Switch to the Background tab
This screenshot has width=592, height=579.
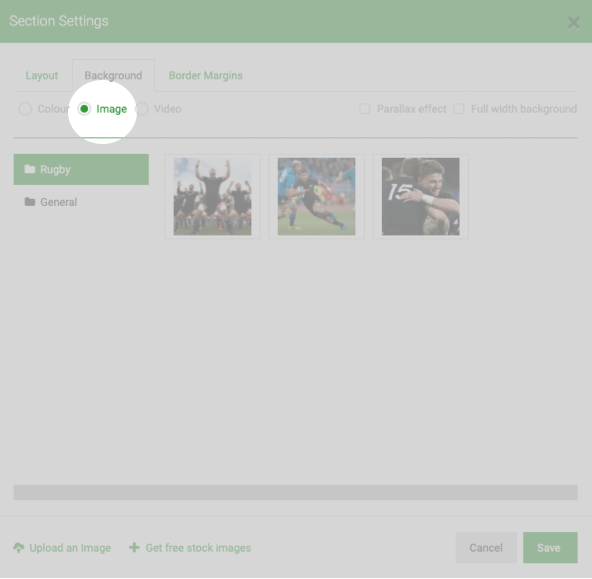coord(113,75)
